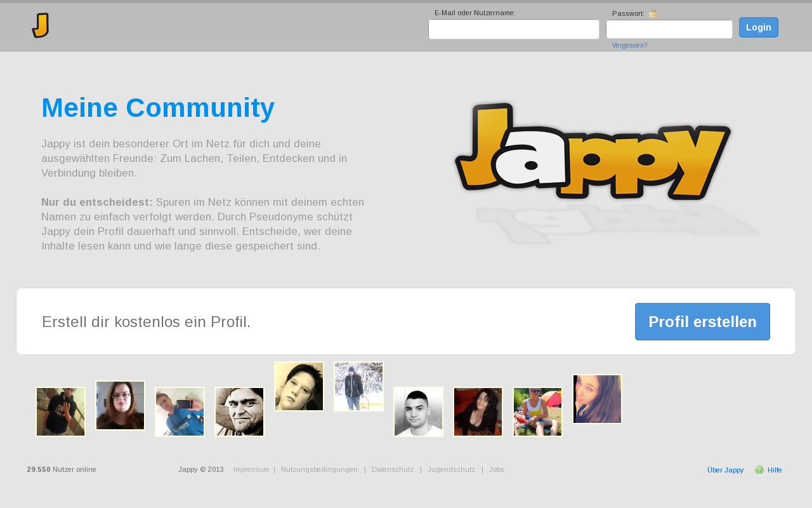Focus the Passwort input field
Image resolution: width=812 pixels, height=508 pixels.
(x=669, y=29)
